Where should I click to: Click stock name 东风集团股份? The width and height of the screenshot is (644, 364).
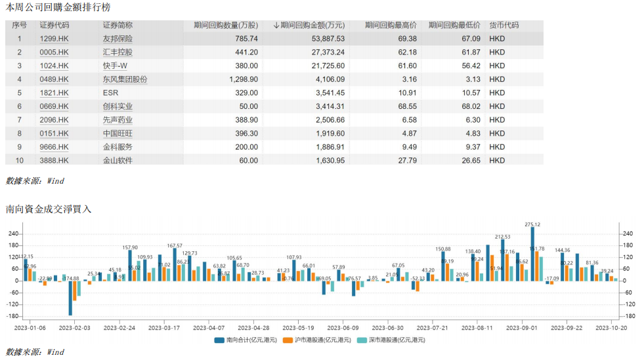pyautogui.click(x=125, y=79)
